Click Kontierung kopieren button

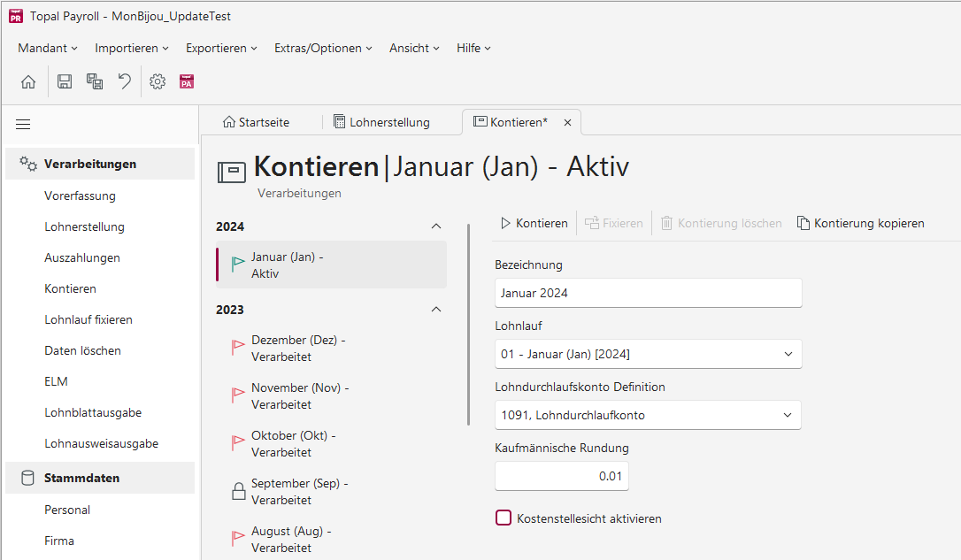(x=860, y=223)
